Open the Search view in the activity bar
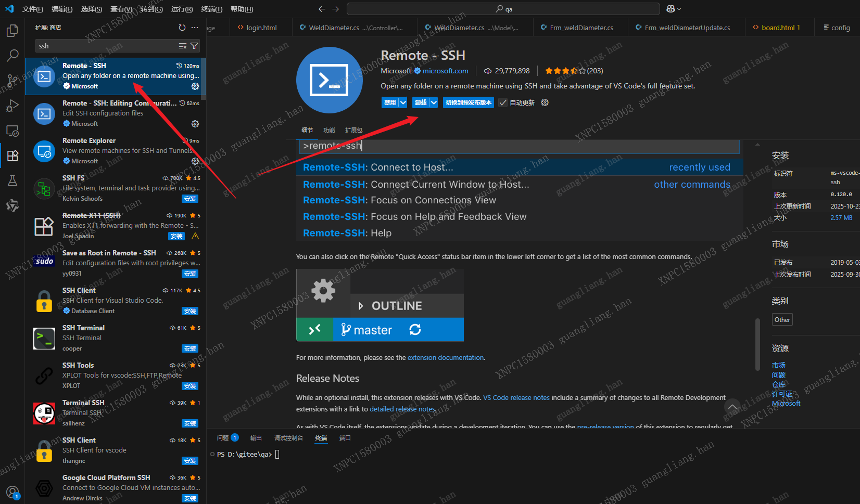This screenshot has height=504, width=860. (12, 55)
